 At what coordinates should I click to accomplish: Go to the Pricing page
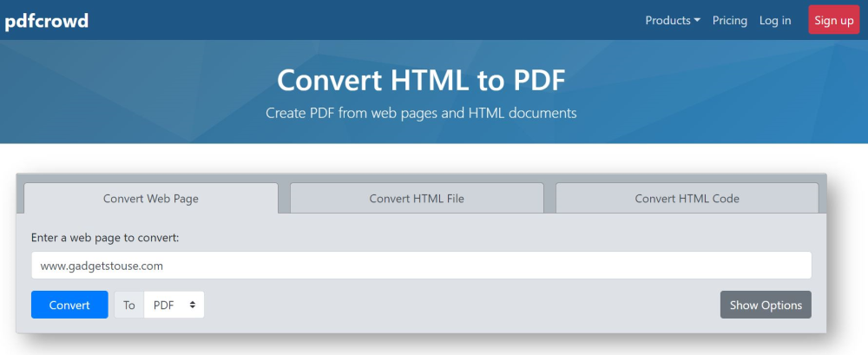(729, 20)
